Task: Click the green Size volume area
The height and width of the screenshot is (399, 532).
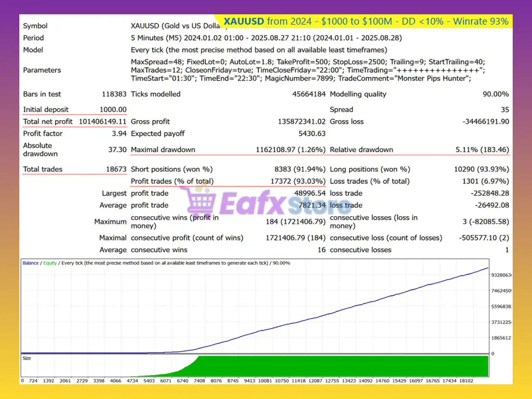Action: pyautogui.click(x=341, y=367)
